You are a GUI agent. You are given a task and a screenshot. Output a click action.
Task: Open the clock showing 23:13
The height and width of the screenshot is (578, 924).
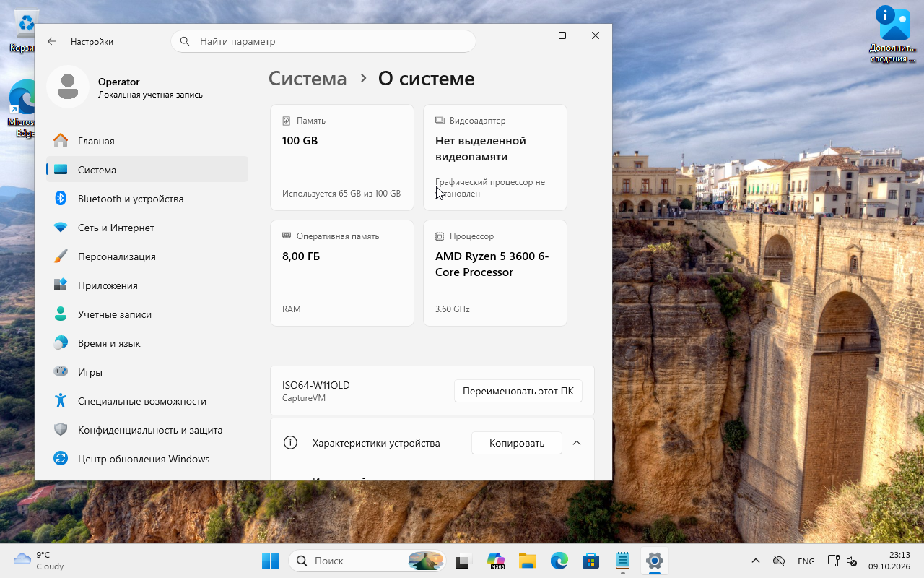pos(889,561)
